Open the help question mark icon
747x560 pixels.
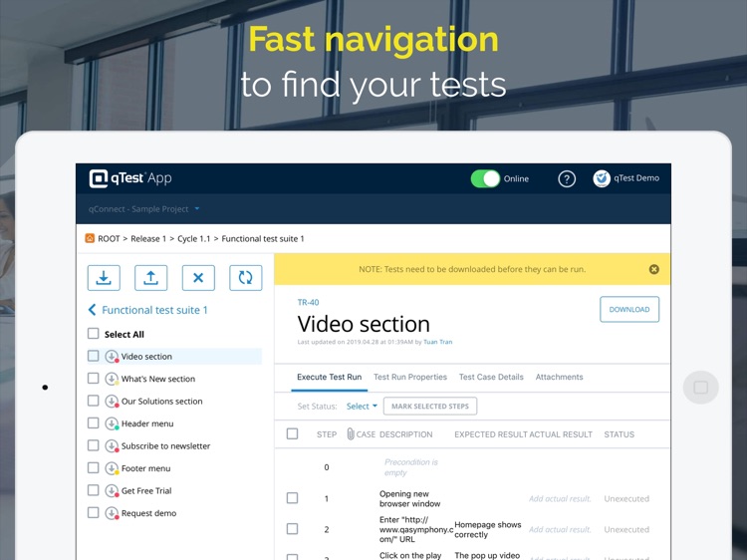coord(567,178)
